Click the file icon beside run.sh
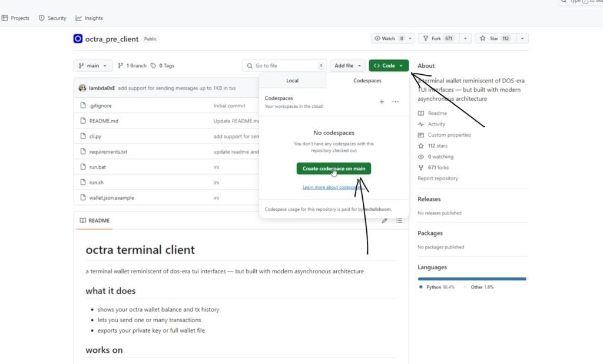This screenshot has width=603, height=364. [x=82, y=183]
